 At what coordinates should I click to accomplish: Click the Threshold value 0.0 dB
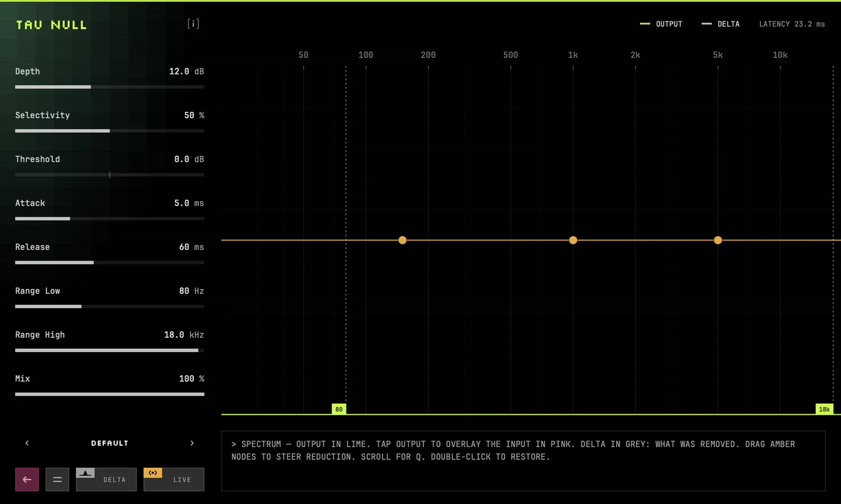tap(189, 159)
